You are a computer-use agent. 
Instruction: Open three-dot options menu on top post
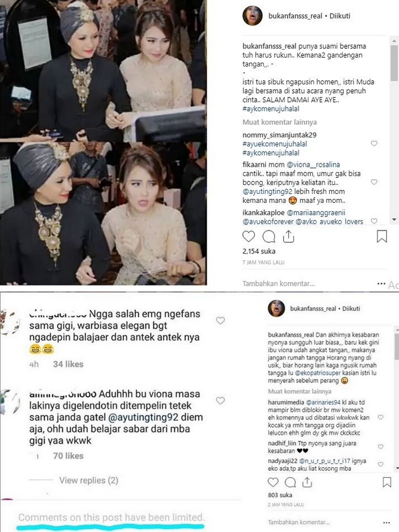point(381,283)
